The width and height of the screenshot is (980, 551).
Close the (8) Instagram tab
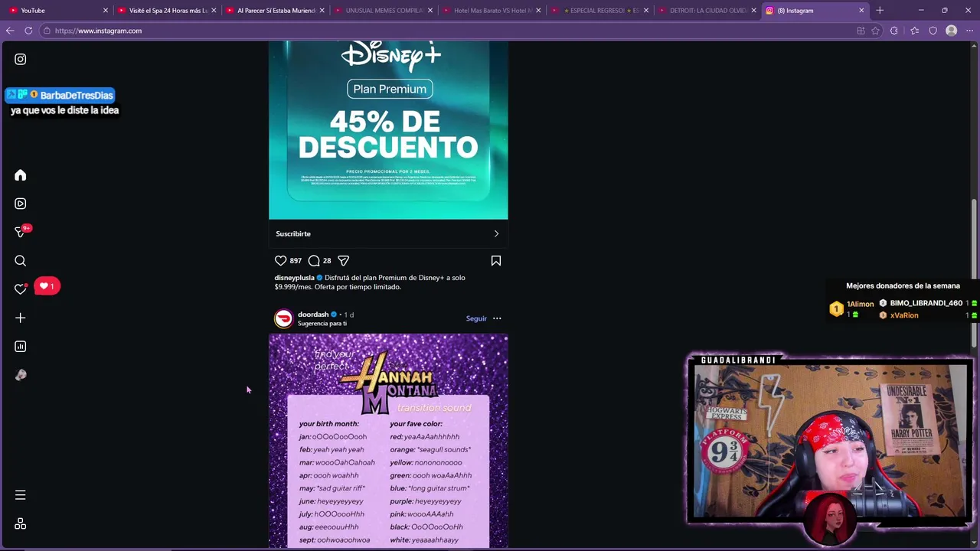point(861,11)
